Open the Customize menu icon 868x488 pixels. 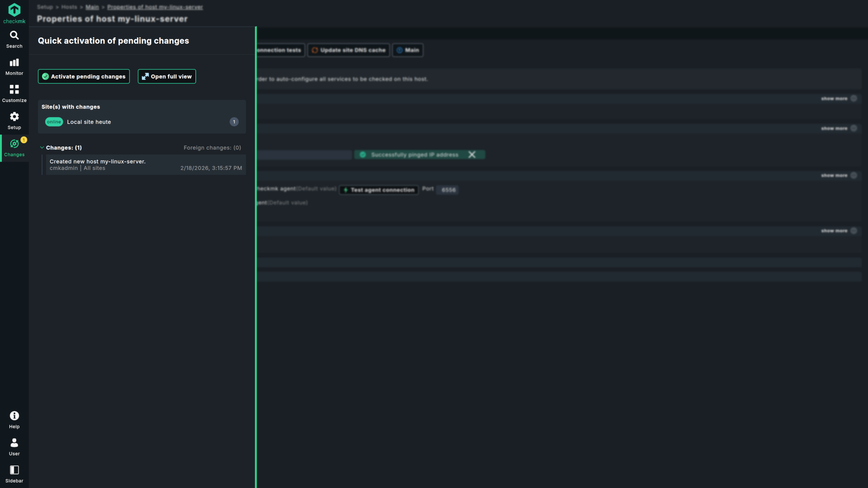click(14, 90)
